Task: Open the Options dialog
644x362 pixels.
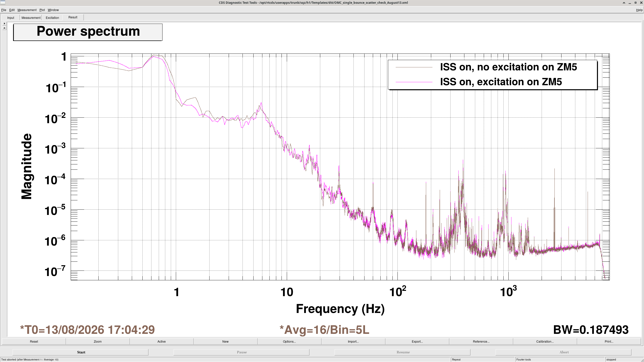Action: click(x=289, y=341)
